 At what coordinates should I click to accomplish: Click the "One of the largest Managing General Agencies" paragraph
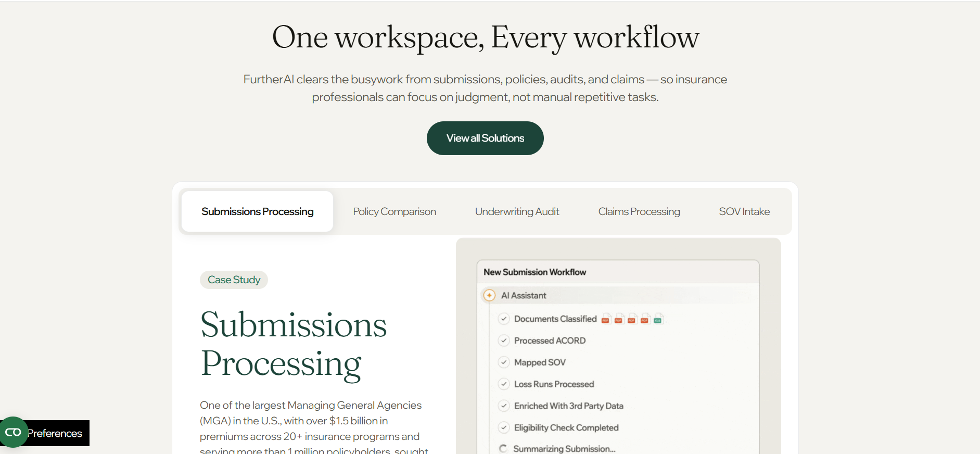pos(314,427)
